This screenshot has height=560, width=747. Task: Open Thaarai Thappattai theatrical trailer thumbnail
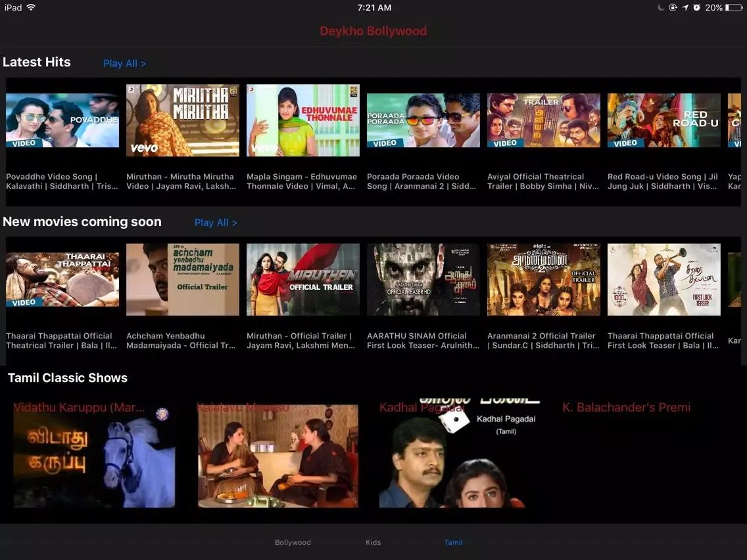pos(62,279)
